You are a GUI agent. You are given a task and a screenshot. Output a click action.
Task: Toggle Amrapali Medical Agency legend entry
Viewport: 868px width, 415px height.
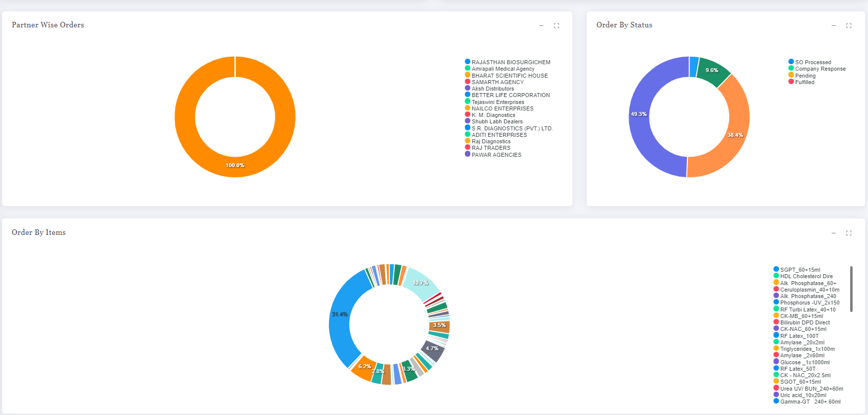500,69
